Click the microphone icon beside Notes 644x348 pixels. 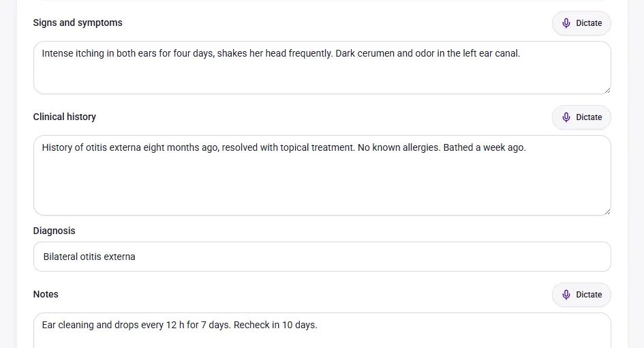click(566, 295)
